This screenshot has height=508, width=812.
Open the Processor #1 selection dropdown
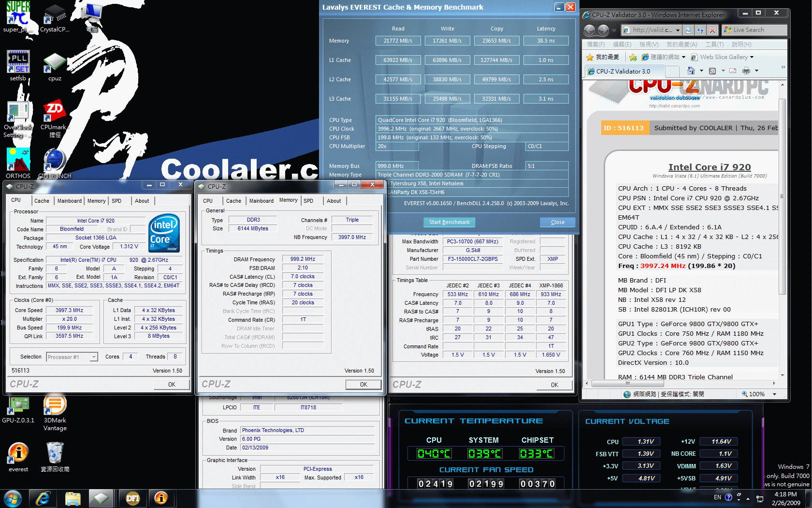(x=72, y=357)
